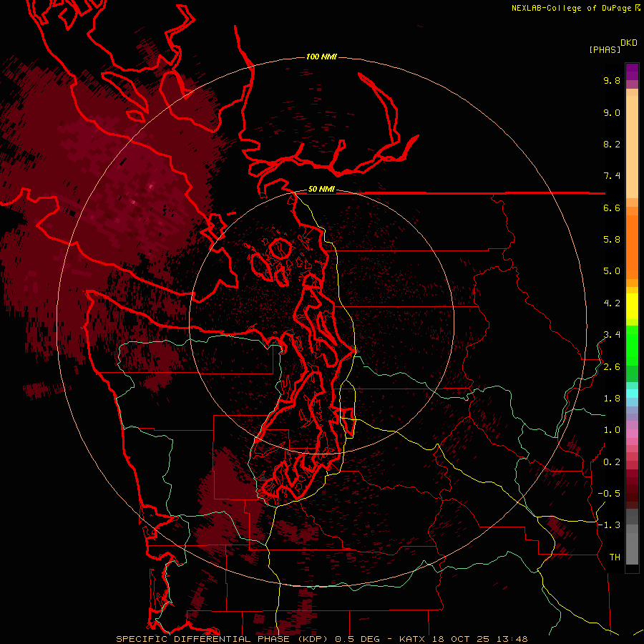This screenshot has height=644, width=644.
Task: Pick the bright green band of the color bar
Action: click(632, 345)
